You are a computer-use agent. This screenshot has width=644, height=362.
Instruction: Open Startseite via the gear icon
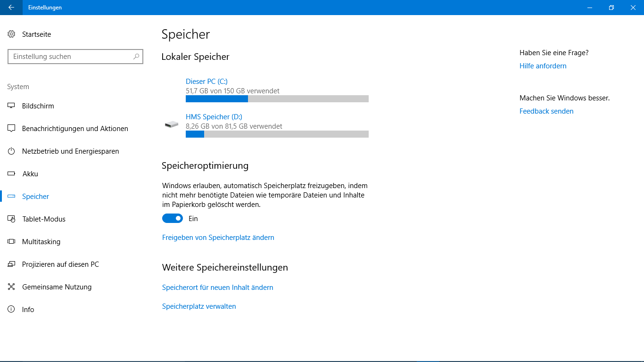[11, 34]
